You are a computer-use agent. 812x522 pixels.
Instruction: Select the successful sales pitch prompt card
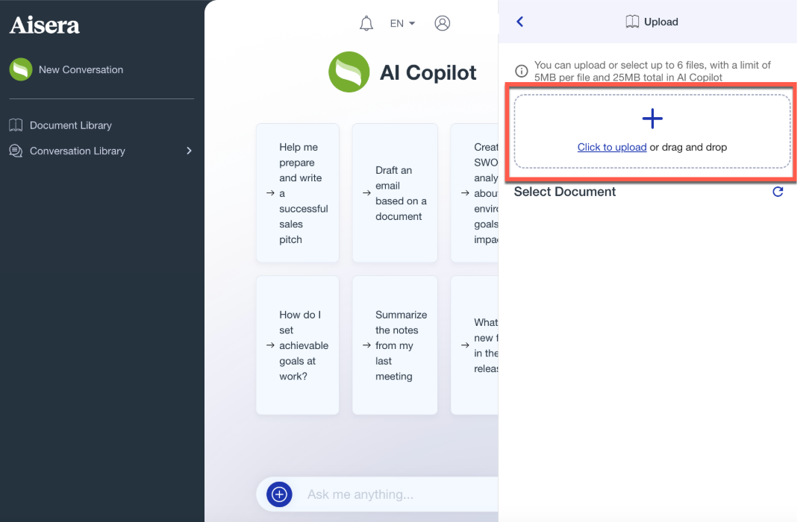click(297, 193)
